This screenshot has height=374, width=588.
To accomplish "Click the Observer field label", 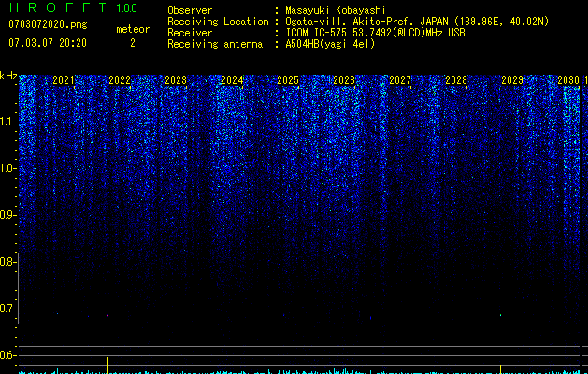I will (190, 10).
